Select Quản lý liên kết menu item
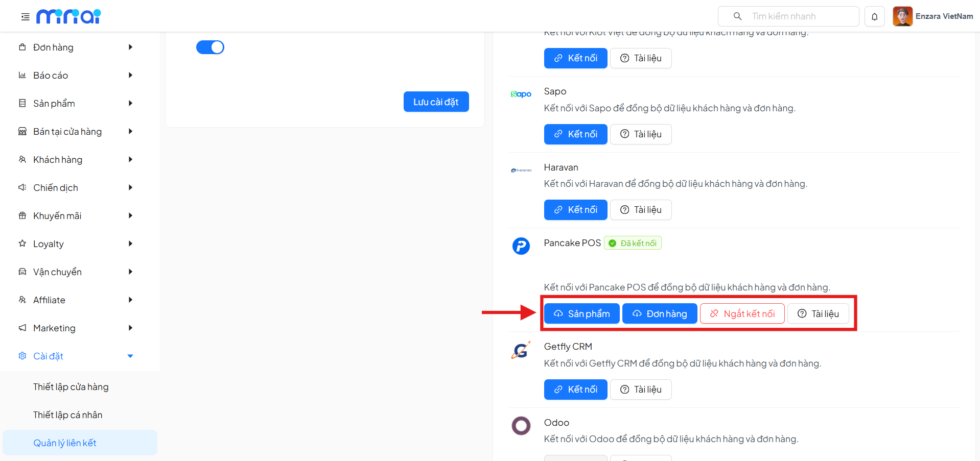 point(65,443)
